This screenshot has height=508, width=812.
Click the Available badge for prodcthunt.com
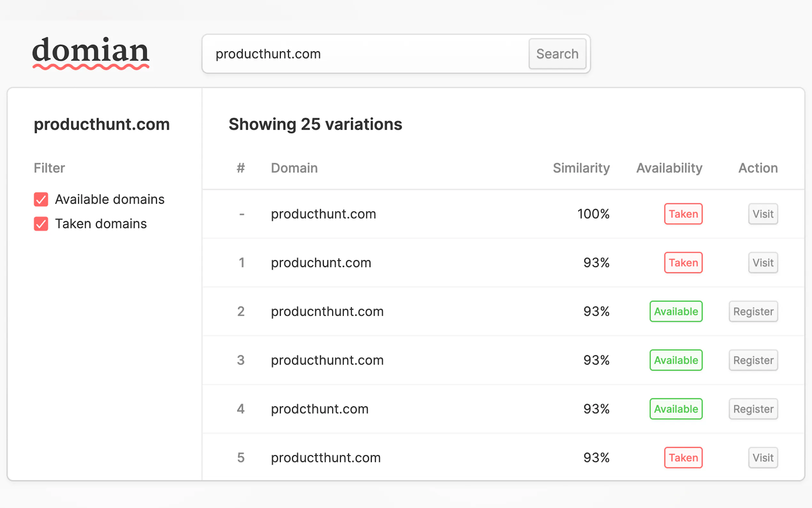(676, 409)
